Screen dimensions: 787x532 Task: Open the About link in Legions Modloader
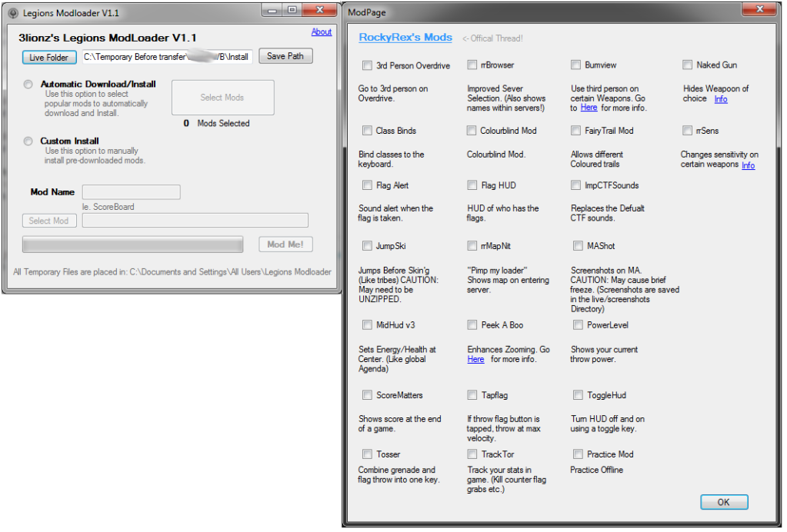click(x=322, y=32)
